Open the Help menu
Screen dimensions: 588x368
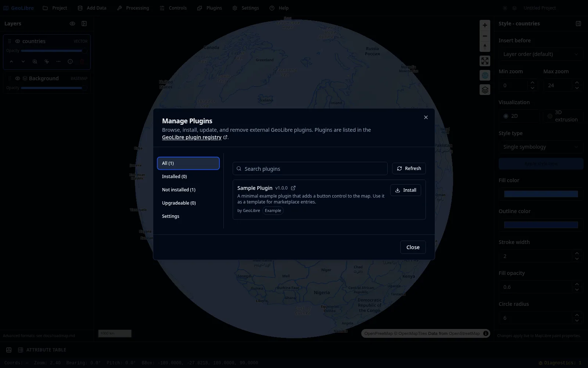pos(279,8)
